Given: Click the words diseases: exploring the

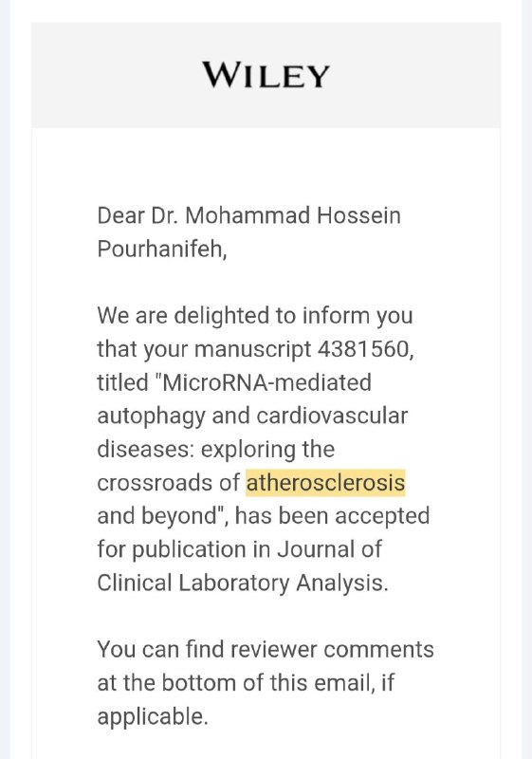Looking at the screenshot, I should [x=215, y=450].
